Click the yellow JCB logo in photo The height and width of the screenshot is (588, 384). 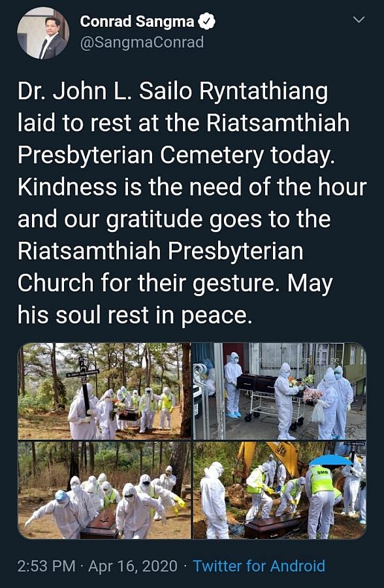pyautogui.click(x=281, y=448)
